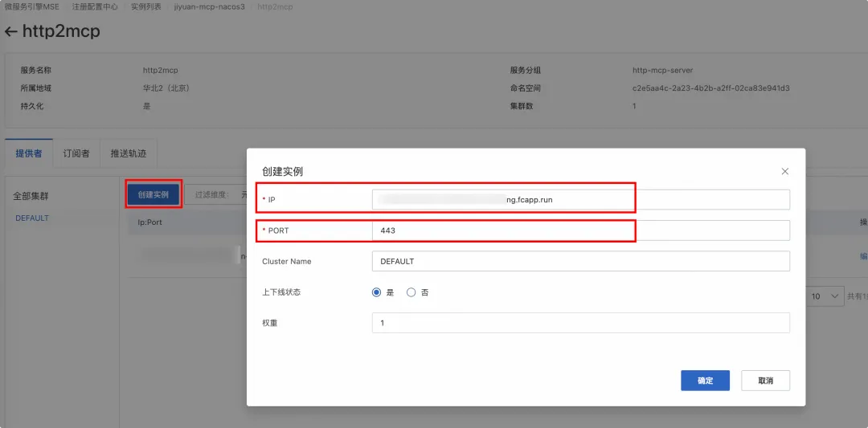Viewport: 868px width, 428px height.
Task: Close the 创建实例 dialog with X
Action: click(x=784, y=171)
